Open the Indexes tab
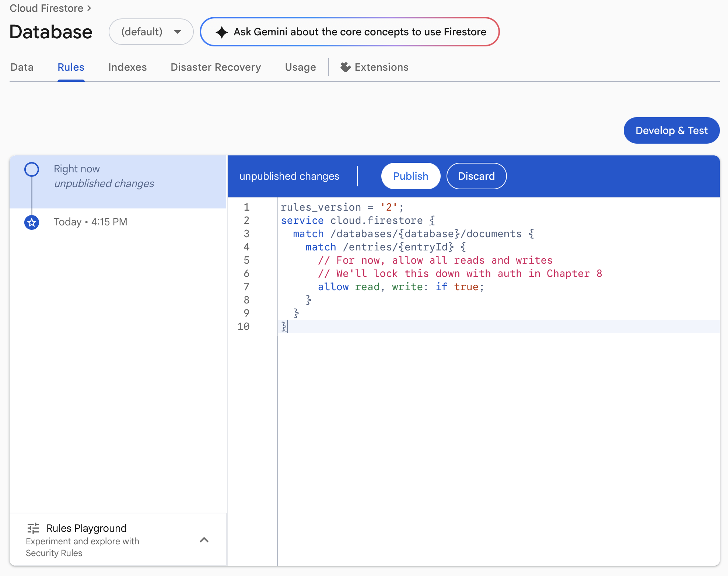 pos(127,67)
